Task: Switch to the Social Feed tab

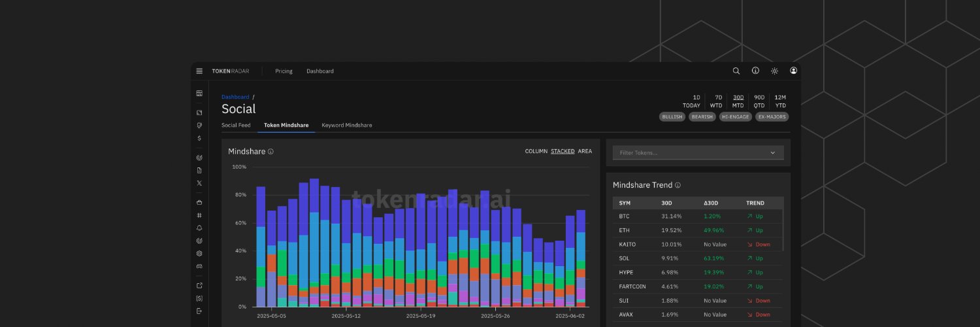Action: pos(236,125)
